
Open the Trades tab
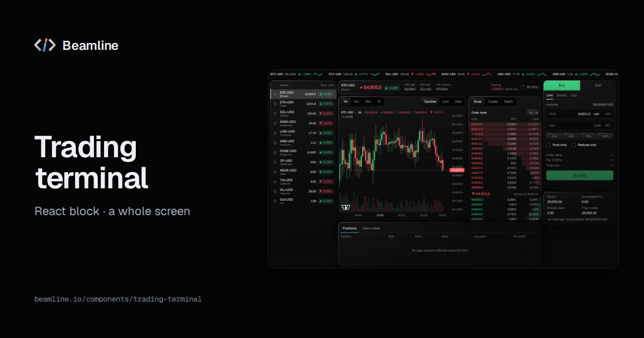click(x=493, y=101)
